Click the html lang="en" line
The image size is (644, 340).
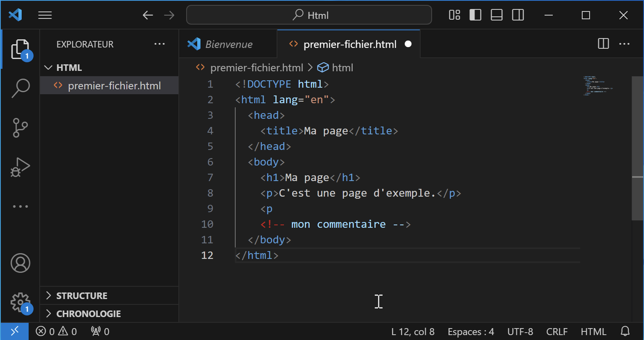pyautogui.click(x=285, y=100)
